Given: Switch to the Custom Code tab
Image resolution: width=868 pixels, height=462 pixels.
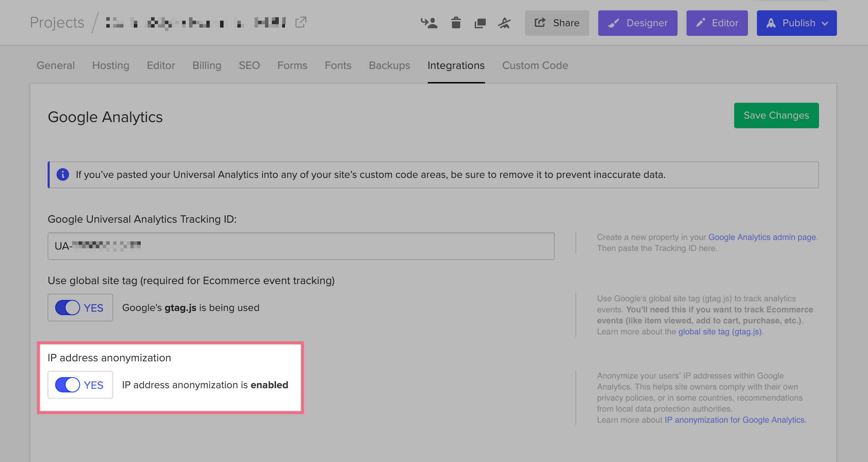Looking at the screenshot, I should [535, 66].
